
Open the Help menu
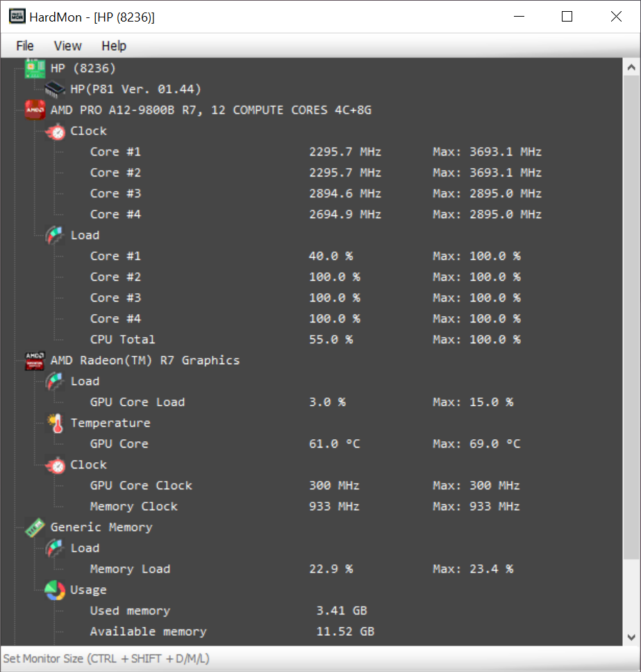tap(114, 46)
